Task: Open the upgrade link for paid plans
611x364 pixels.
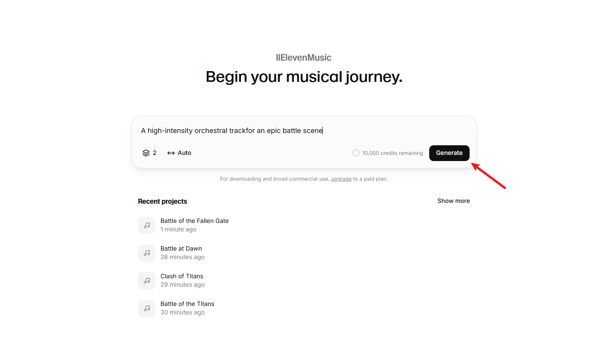Action: 341,179
